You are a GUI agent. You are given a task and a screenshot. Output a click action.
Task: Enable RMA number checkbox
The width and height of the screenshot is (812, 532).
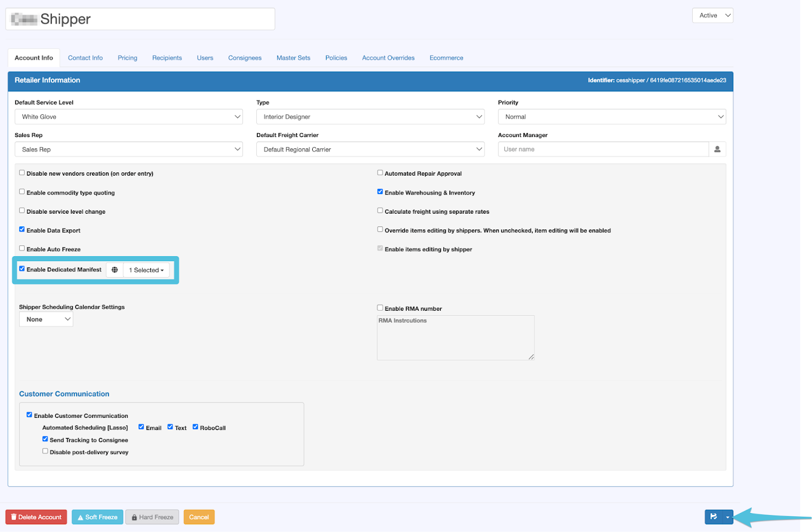380,308
